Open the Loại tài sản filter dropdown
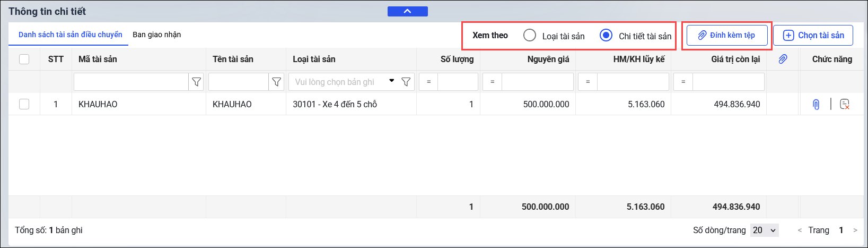 coord(391,81)
